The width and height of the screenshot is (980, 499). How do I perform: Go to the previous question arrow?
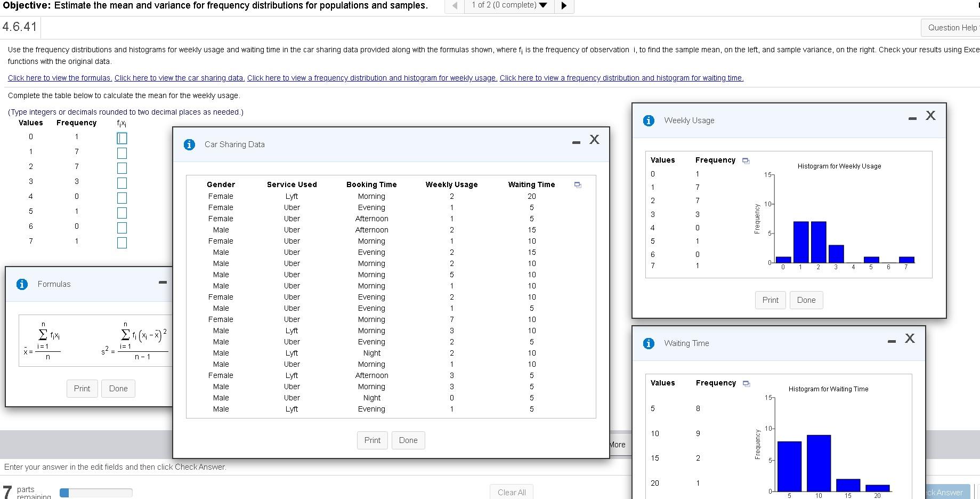tap(455, 6)
